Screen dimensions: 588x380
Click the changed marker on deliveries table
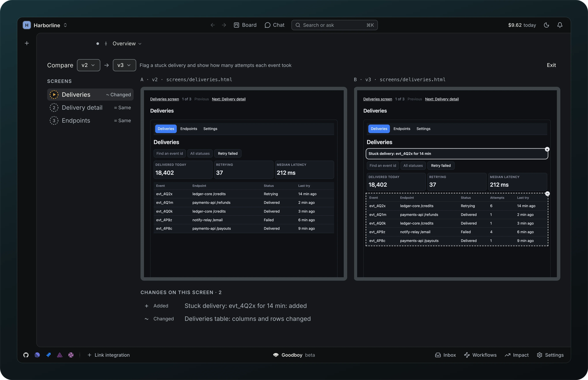point(548,194)
